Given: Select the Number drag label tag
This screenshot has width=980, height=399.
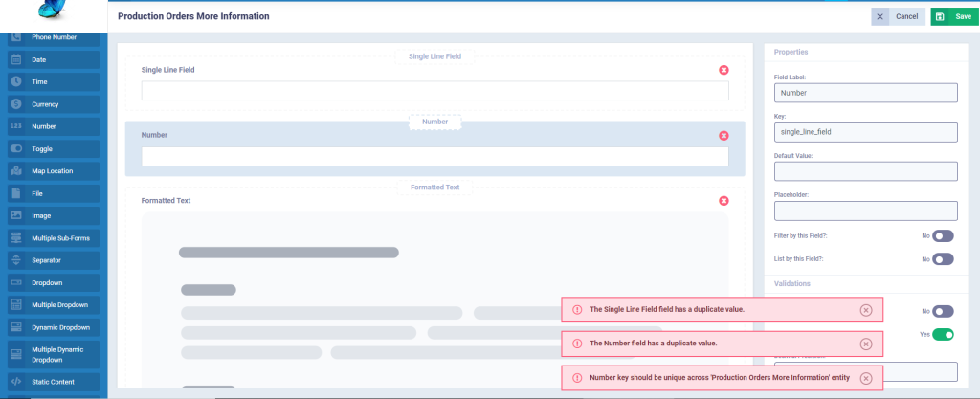Looking at the screenshot, I should point(435,122).
